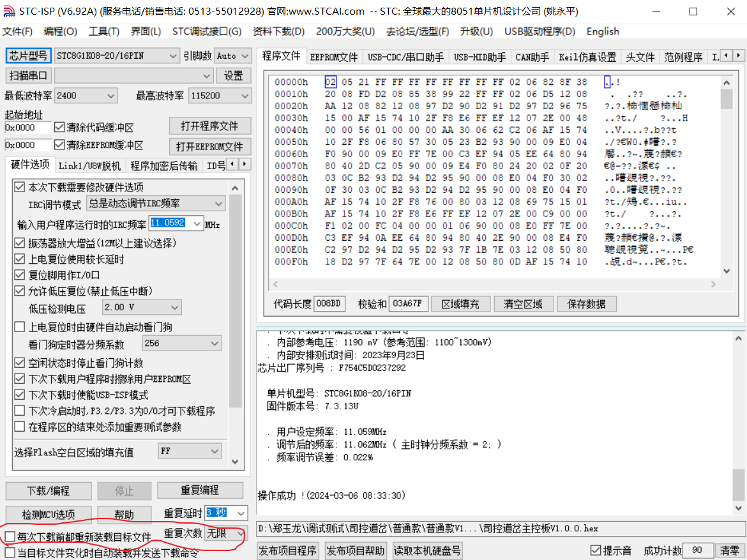
Task: Click the hardware options list scroll down arrow
Action: pos(235,461)
